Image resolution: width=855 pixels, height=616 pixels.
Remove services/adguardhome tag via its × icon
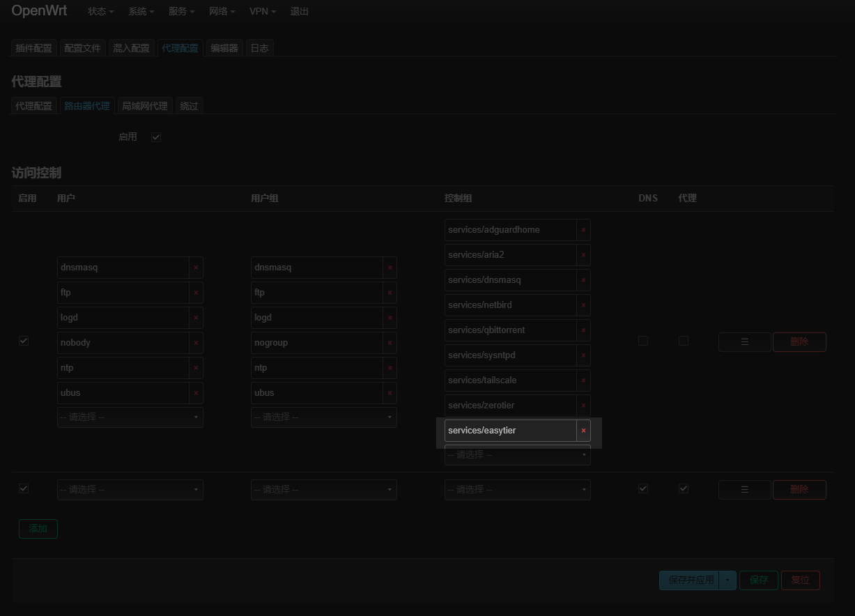(583, 230)
